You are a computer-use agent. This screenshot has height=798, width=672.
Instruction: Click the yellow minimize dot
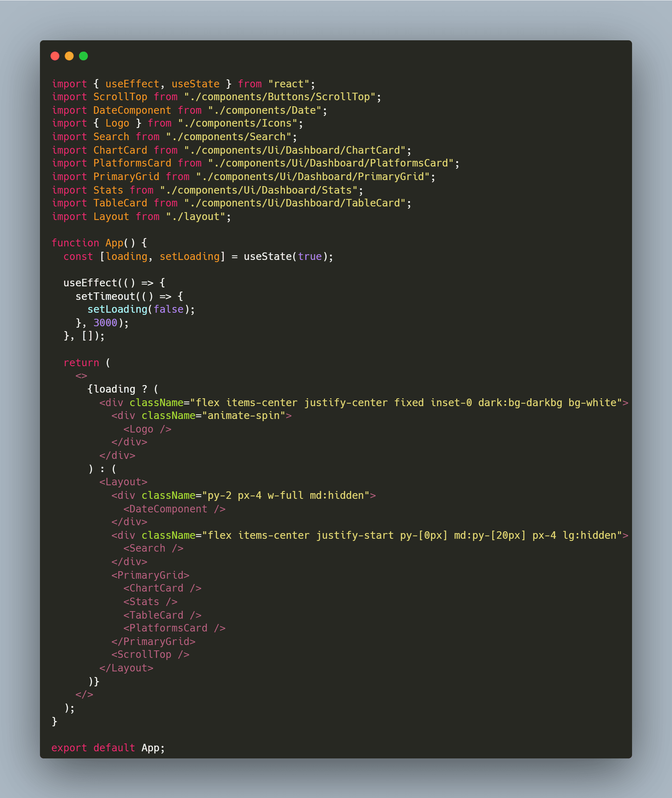[x=69, y=56]
